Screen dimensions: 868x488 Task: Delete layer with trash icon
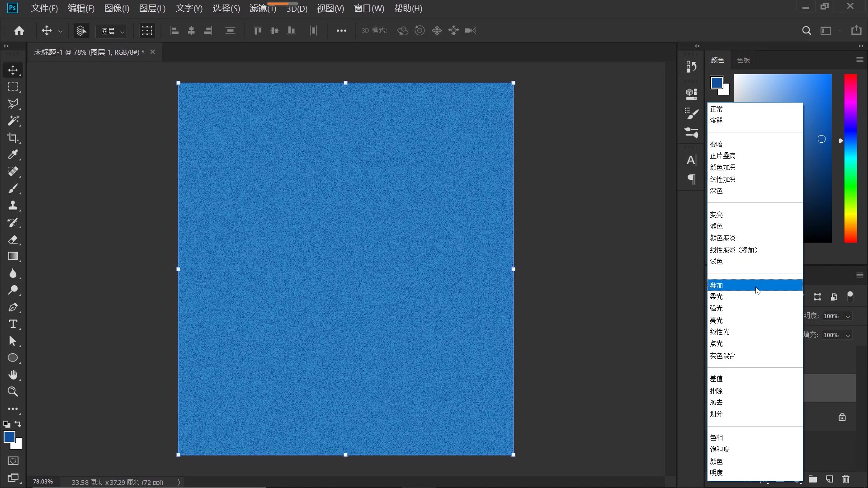click(x=846, y=479)
